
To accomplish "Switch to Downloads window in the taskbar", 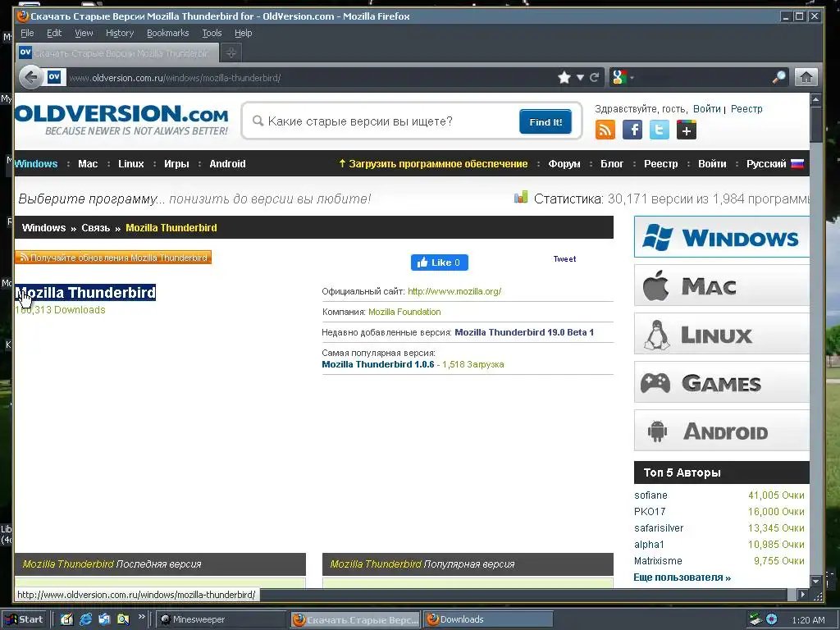I will coord(489,619).
